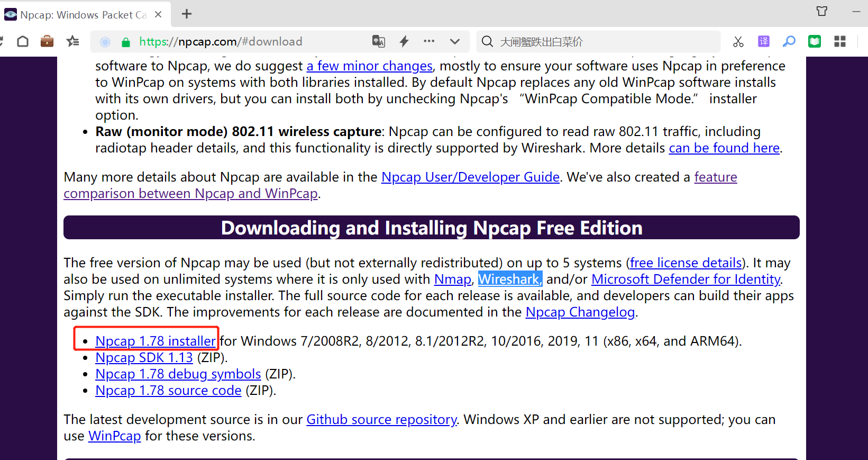Open a new tab with plus button
The width and height of the screenshot is (868, 460).
187,14
